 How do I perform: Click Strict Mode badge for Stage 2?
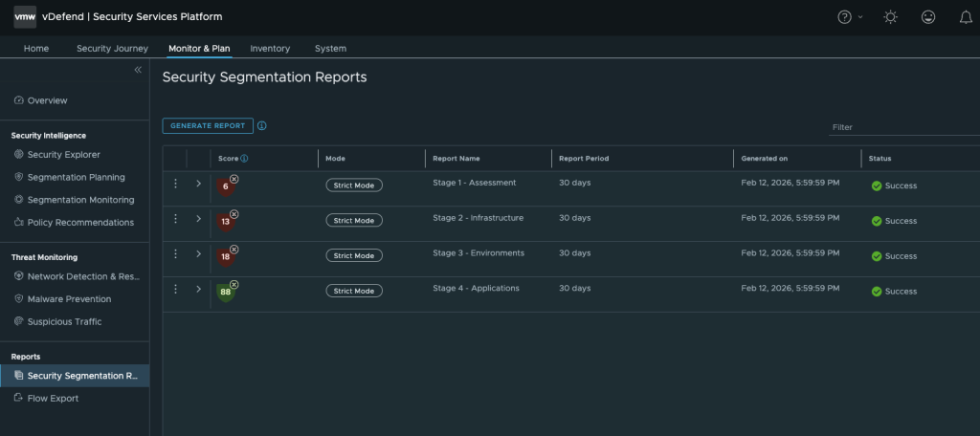point(353,220)
